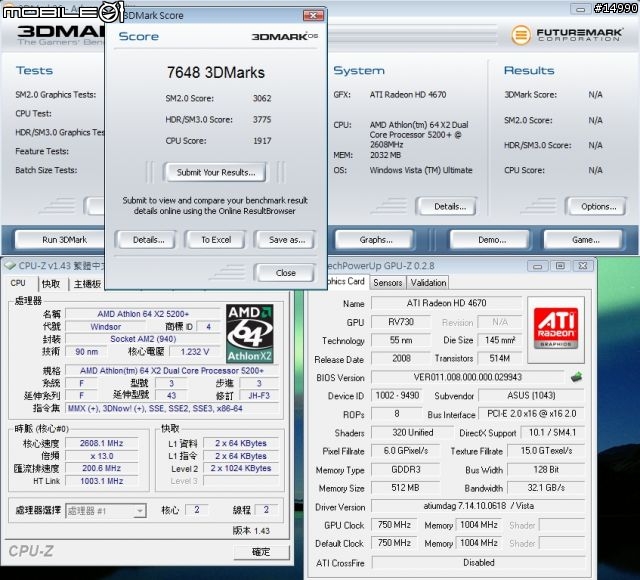Click the Bus Interface PCI-E 2.0 x16 field
The image size is (640, 580).
(x=531, y=414)
